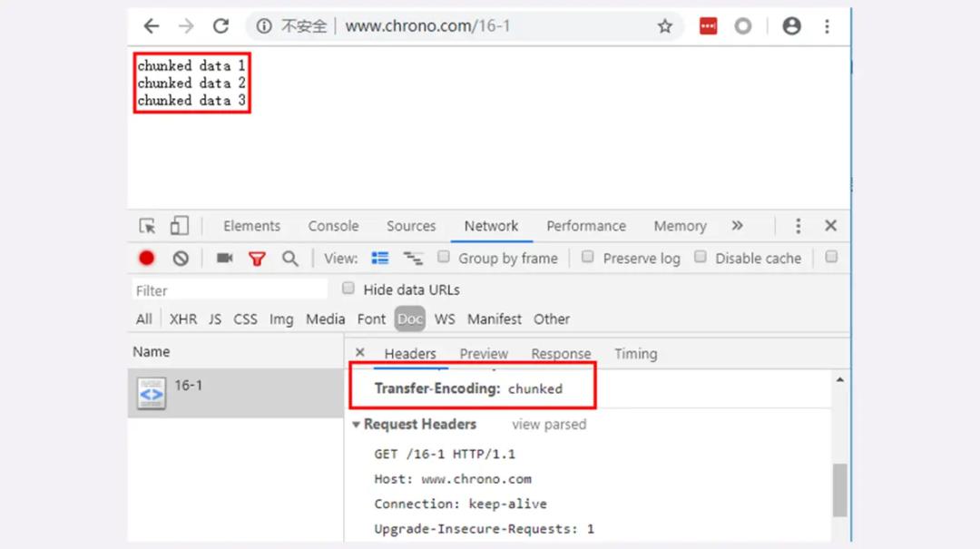
Task: Filter requests by CSS
Action: coord(245,319)
